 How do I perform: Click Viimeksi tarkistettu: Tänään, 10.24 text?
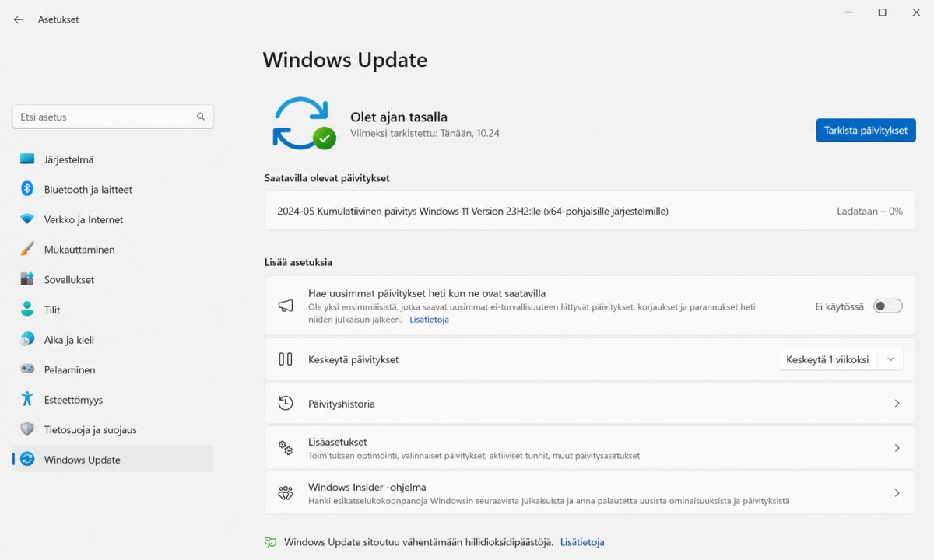click(x=425, y=133)
